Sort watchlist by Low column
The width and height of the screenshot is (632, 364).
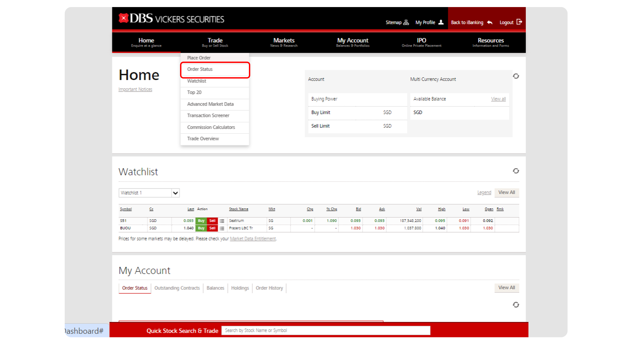click(466, 209)
